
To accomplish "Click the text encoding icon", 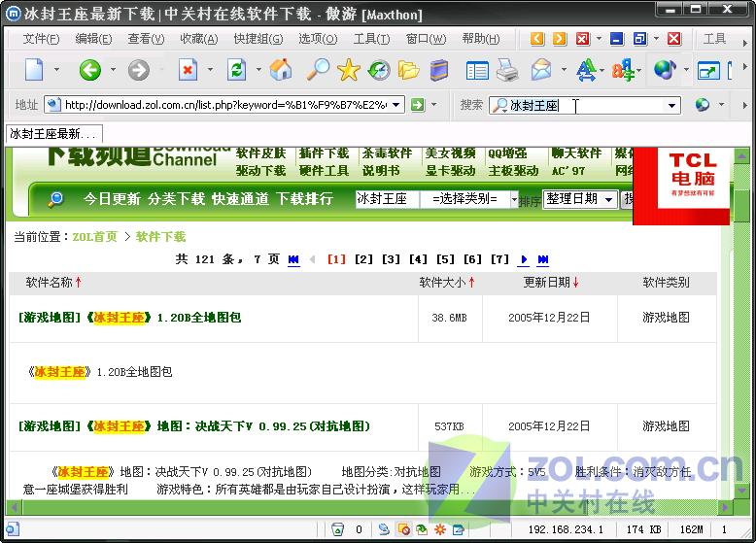I will 623,70.
